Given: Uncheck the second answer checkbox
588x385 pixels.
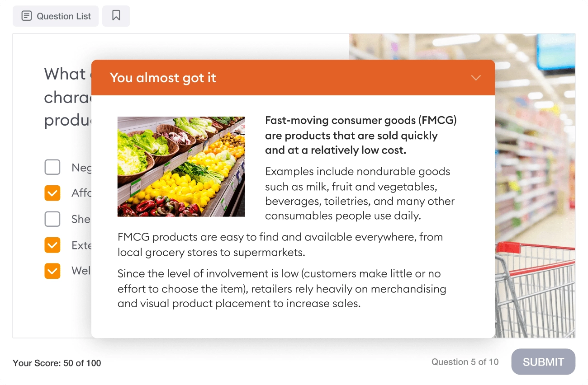Looking at the screenshot, I should coord(52,193).
